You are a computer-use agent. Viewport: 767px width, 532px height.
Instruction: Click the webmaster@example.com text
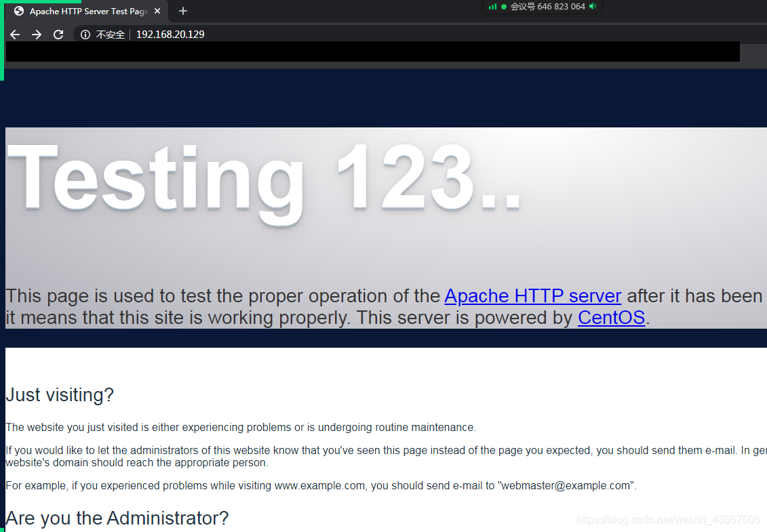566,486
